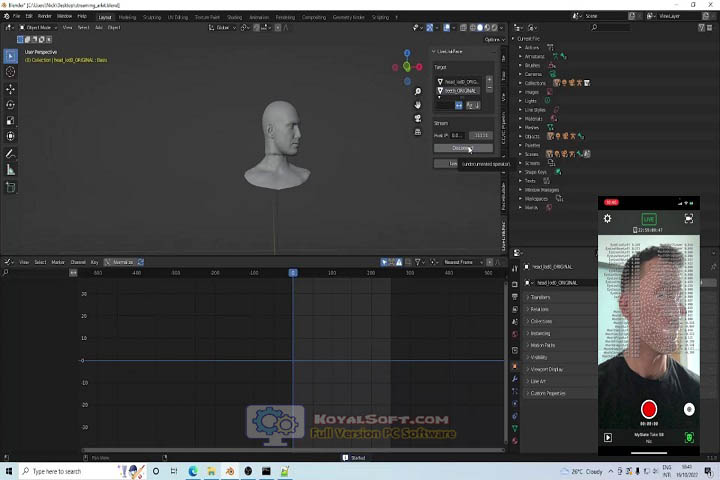The image size is (720, 480).
Task: Click the Host IP input field
Action: click(x=457, y=136)
